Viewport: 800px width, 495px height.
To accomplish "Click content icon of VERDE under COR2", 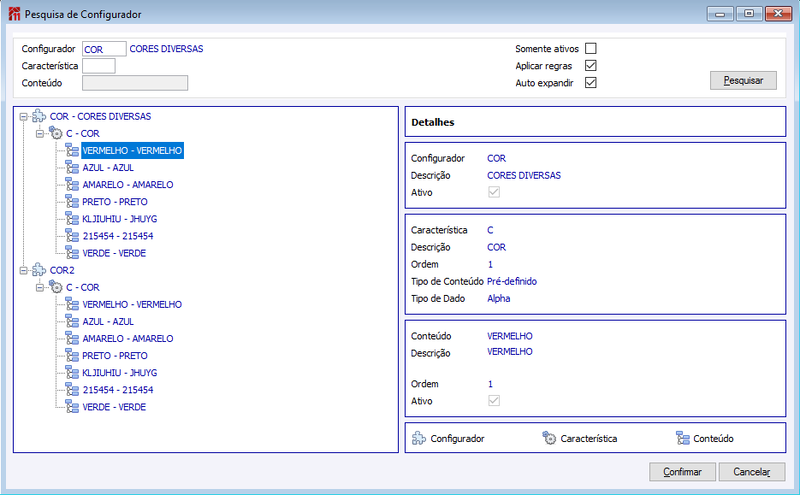I will click(x=72, y=407).
